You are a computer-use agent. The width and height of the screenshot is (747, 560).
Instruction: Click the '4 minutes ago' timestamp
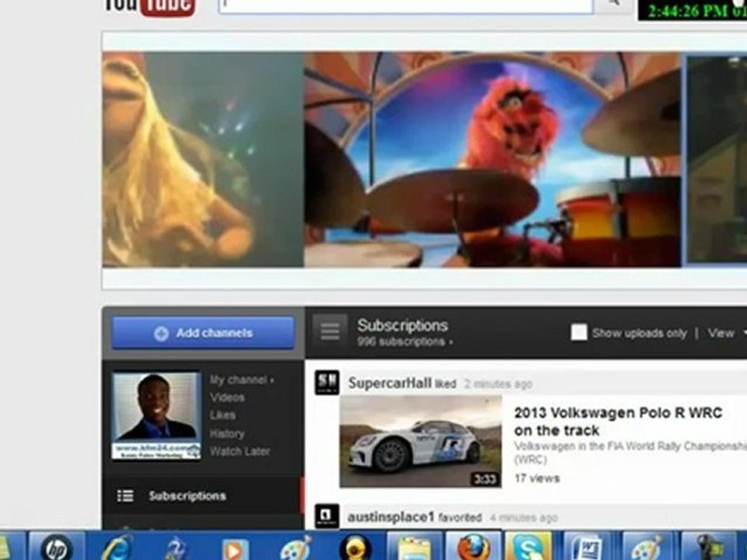[x=524, y=518]
